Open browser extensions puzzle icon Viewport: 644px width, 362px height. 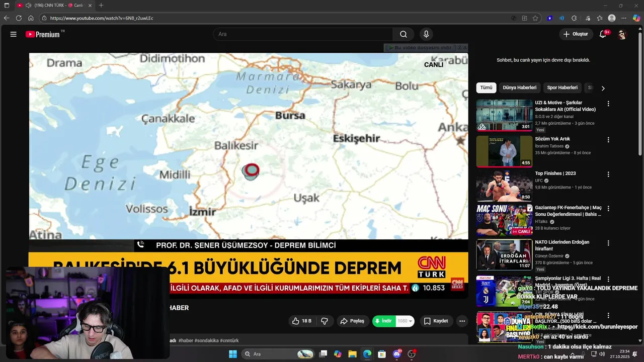574,18
